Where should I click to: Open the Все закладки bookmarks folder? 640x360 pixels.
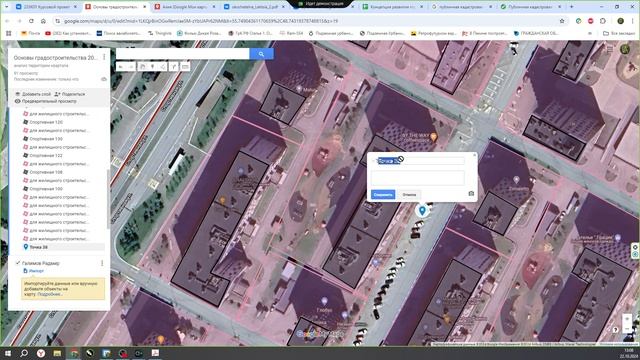(x=619, y=33)
